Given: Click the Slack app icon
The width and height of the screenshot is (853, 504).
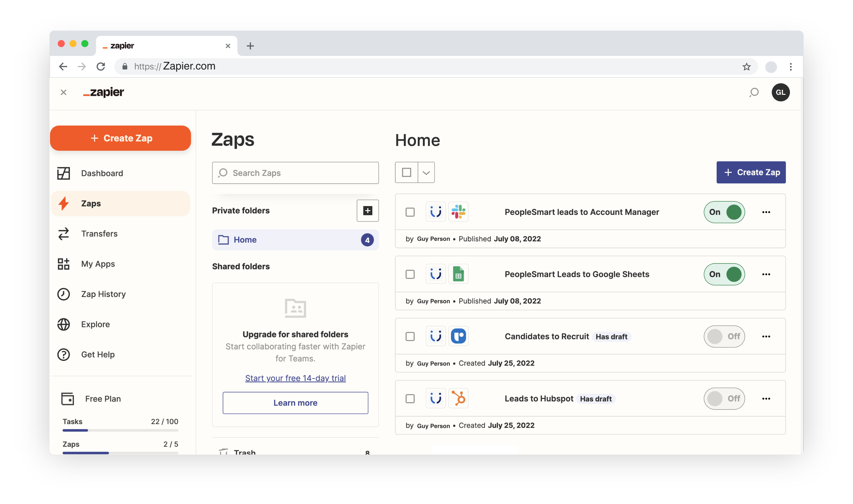Looking at the screenshot, I should (458, 212).
